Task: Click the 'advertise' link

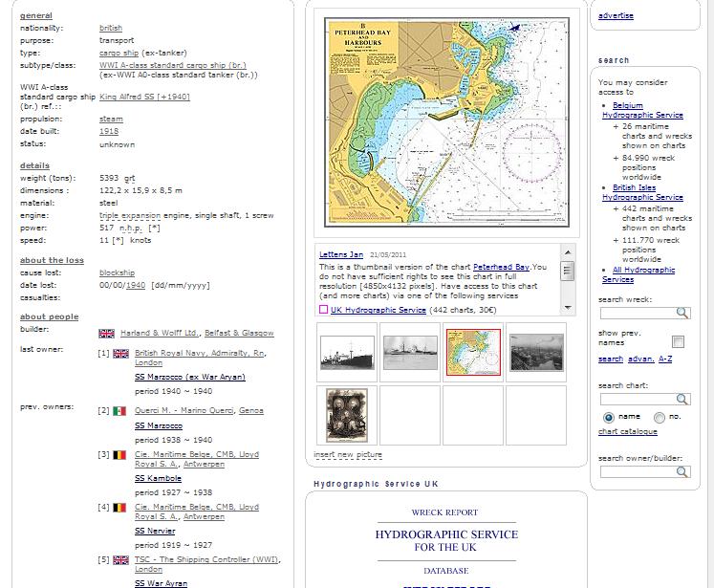Action: click(616, 15)
